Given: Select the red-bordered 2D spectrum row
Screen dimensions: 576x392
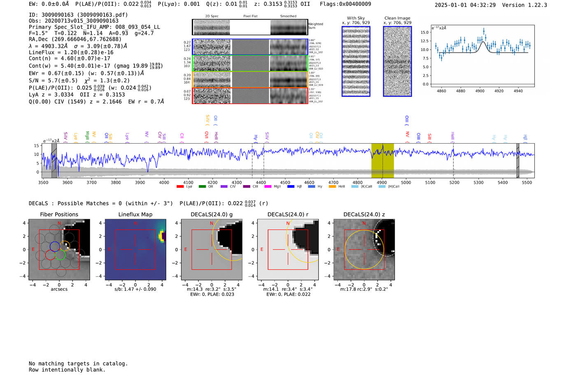Looking at the screenshot, I should (250, 96).
